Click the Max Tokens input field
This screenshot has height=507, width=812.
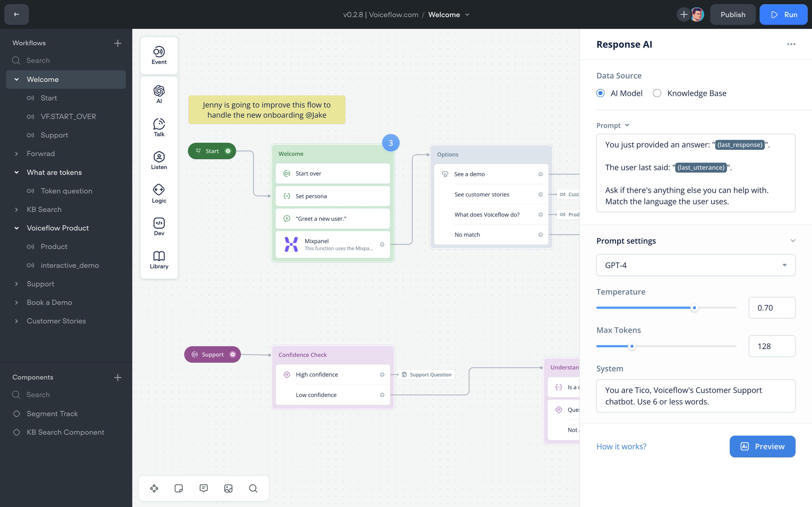click(x=771, y=346)
